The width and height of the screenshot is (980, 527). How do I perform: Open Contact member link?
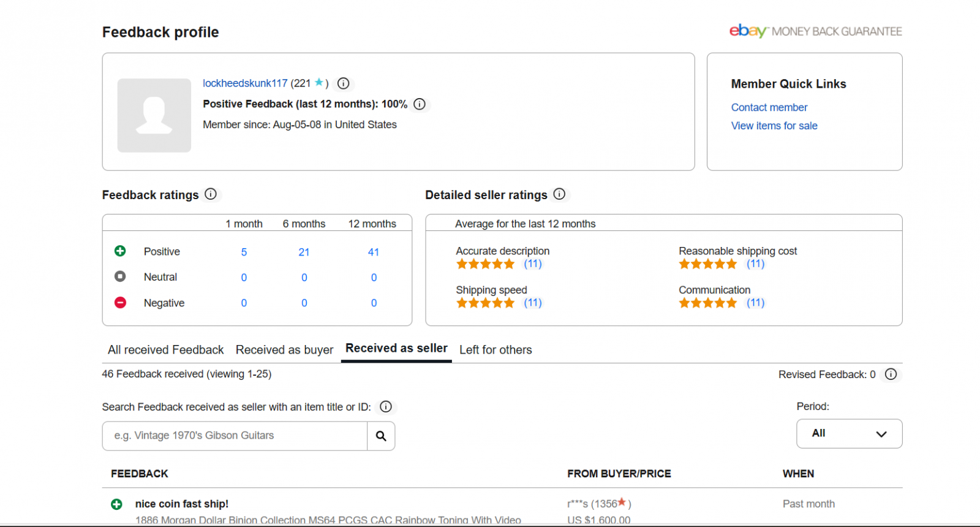point(769,107)
